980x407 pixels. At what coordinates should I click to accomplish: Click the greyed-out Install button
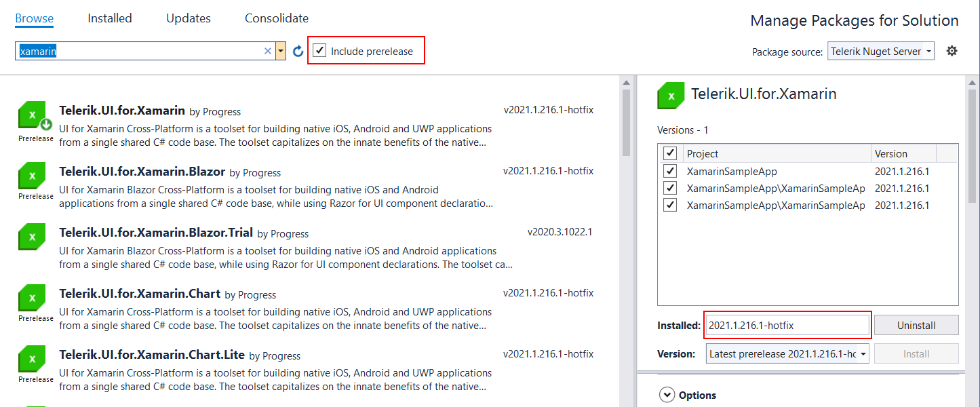tap(916, 353)
